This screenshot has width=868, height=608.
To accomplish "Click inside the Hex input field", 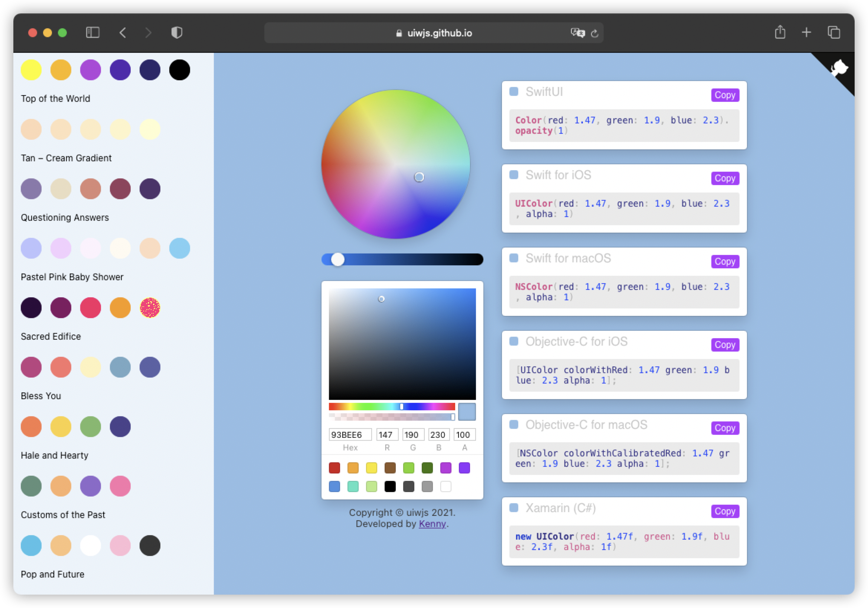I will pos(350,434).
